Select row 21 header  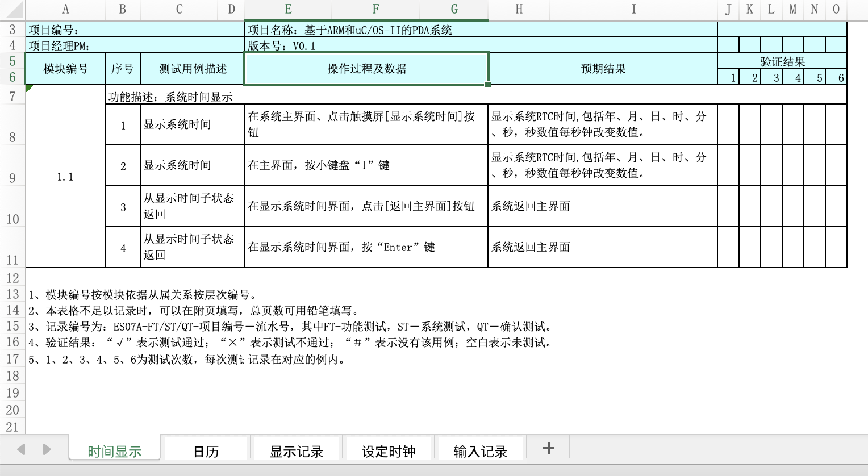click(12, 427)
